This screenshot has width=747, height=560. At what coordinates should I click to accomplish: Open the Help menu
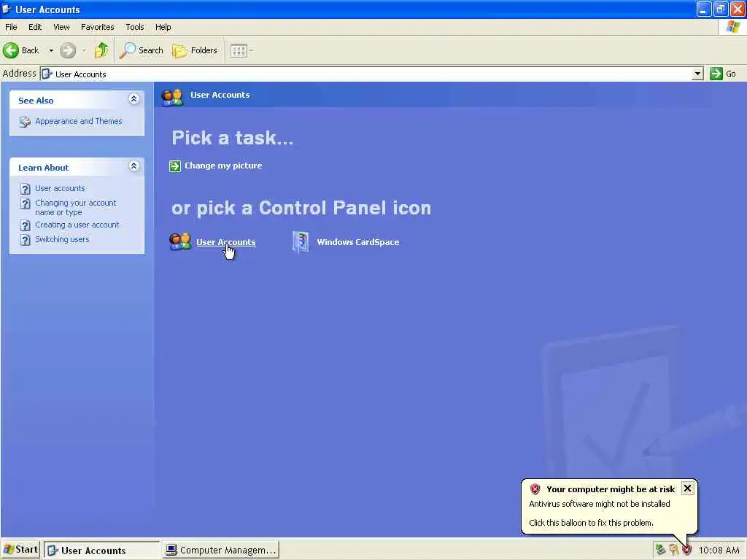(163, 27)
